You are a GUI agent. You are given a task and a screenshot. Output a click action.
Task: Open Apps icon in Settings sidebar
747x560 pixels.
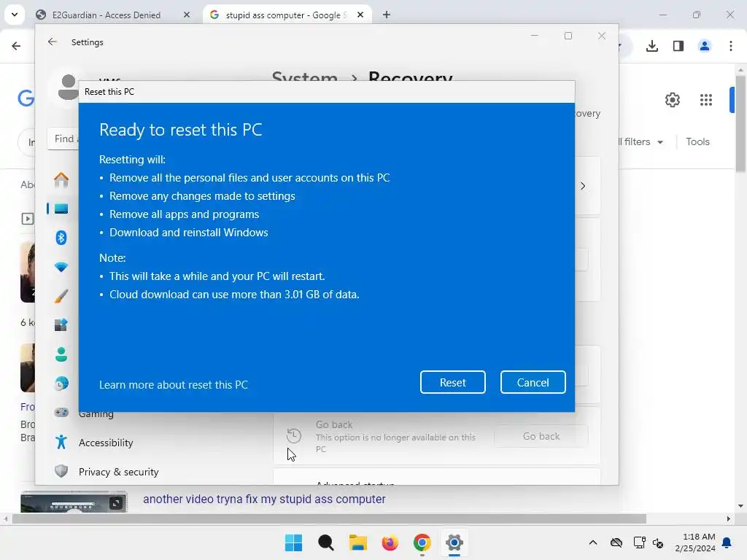[x=61, y=324]
